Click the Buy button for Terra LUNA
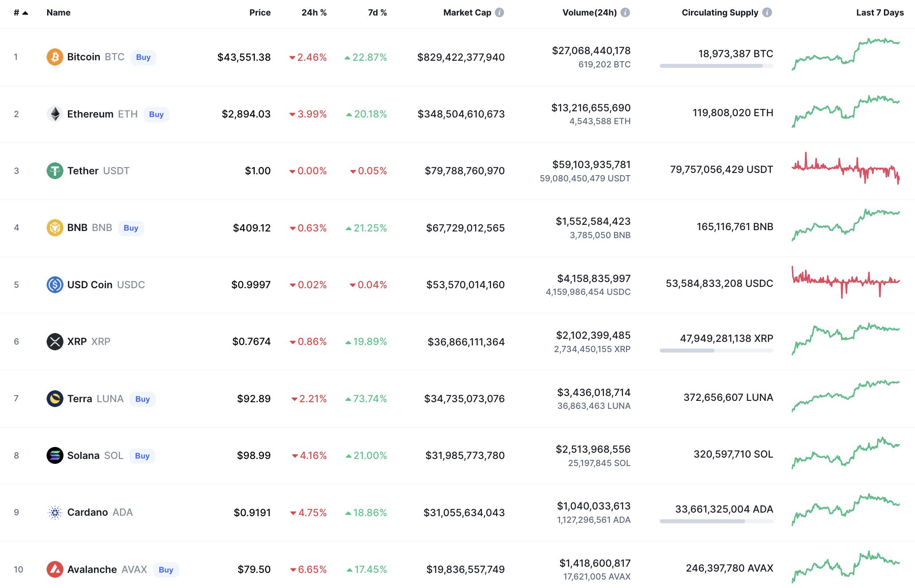The height and width of the screenshot is (588, 915). click(142, 399)
